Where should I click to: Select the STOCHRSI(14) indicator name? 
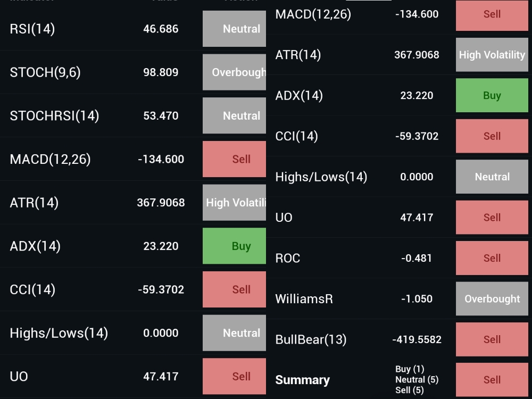[54, 116]
